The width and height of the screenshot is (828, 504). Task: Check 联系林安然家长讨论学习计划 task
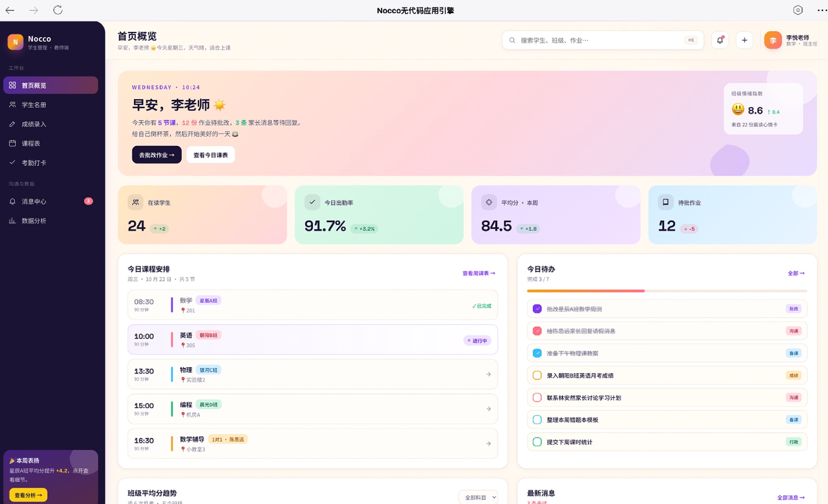tap(537, 398)
